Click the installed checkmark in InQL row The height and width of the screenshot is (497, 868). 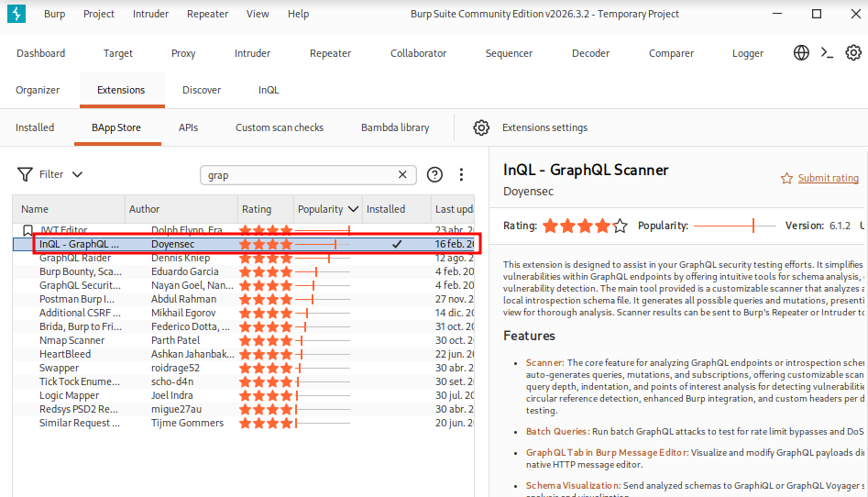coord(397,244)
